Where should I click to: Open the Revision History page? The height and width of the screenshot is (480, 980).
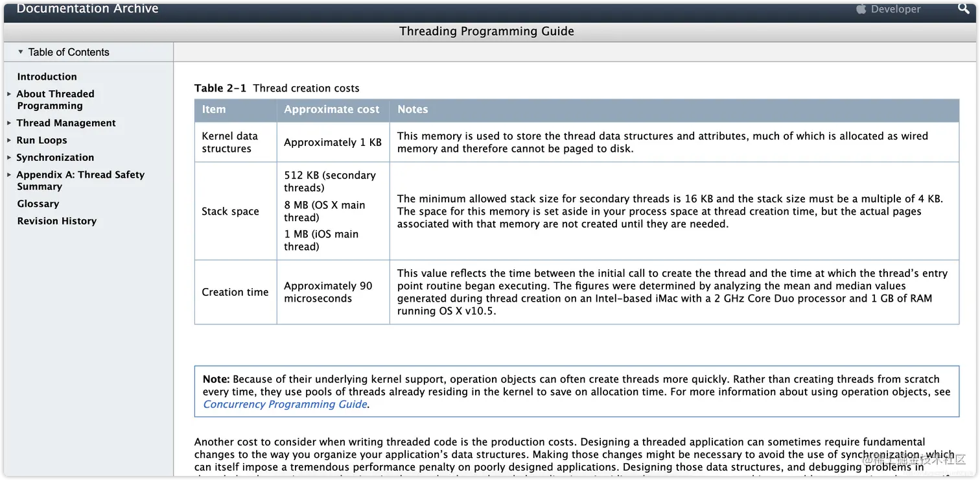57,221
